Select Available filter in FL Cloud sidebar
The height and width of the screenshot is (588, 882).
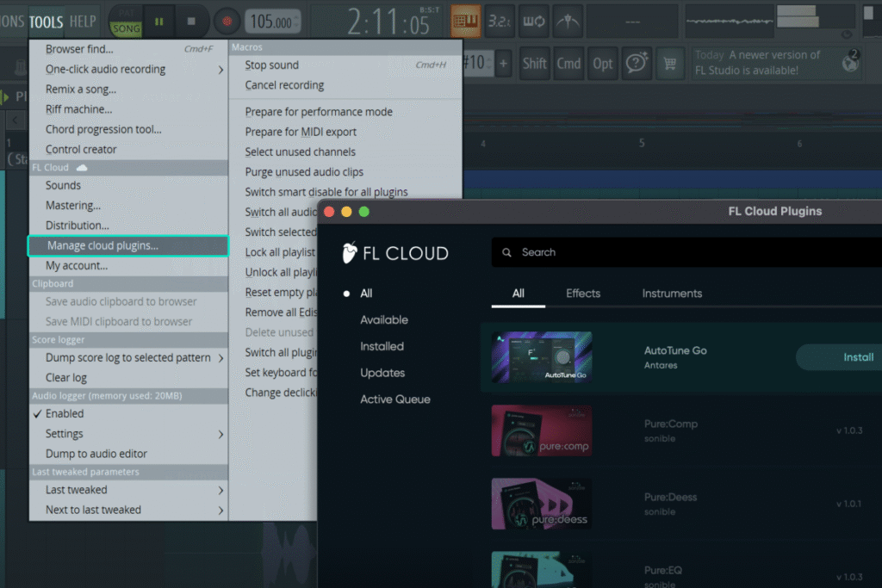pos(384,320)
